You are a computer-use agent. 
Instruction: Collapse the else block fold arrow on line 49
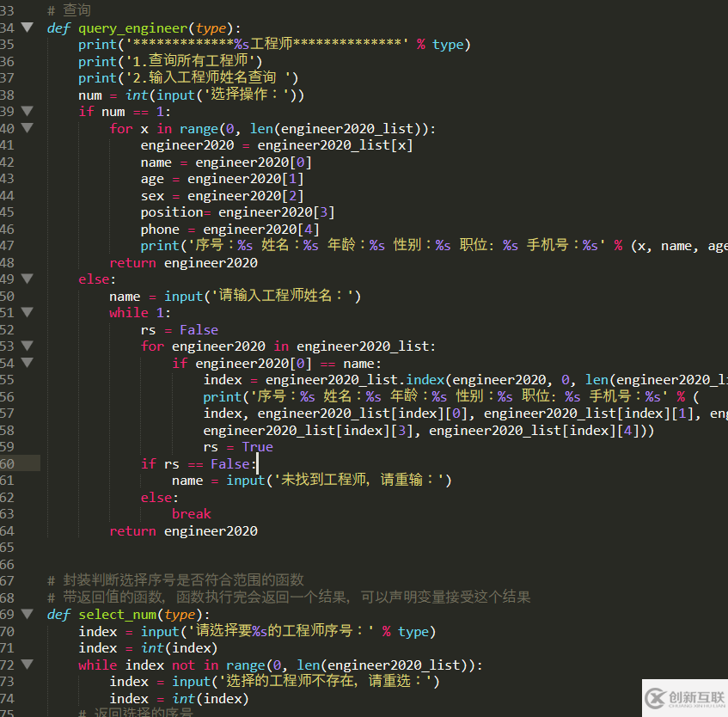[x=28, y=279]
